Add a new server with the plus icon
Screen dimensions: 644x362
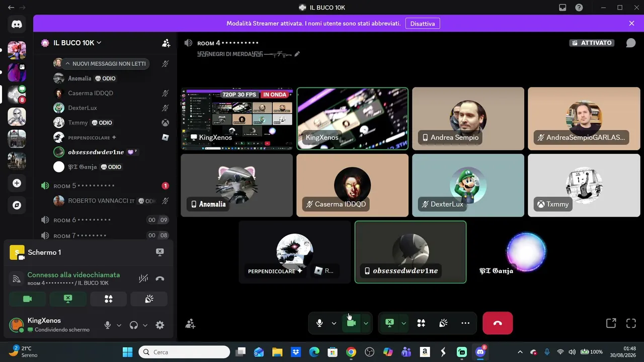17,183
